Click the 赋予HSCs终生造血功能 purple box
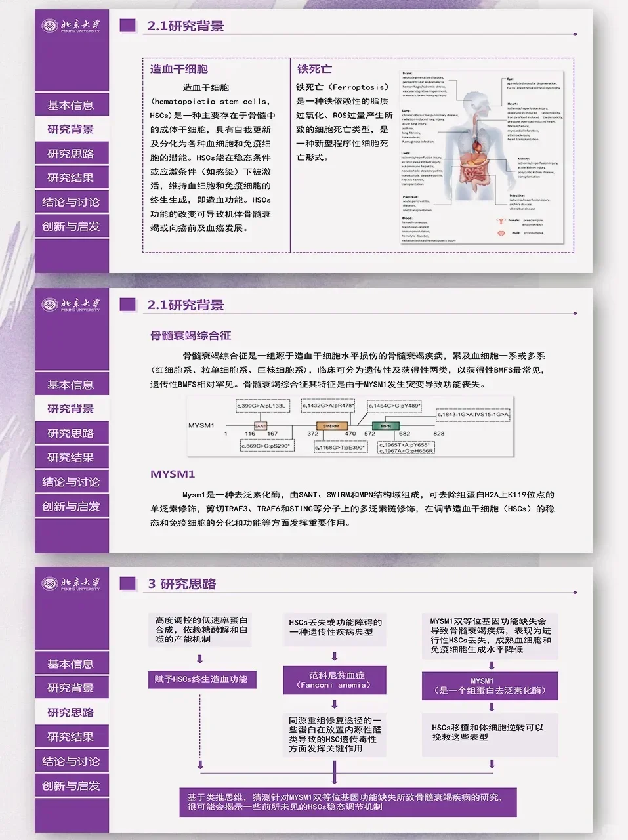The height and width of the screenshot is (840, 628). coord(201,681)
